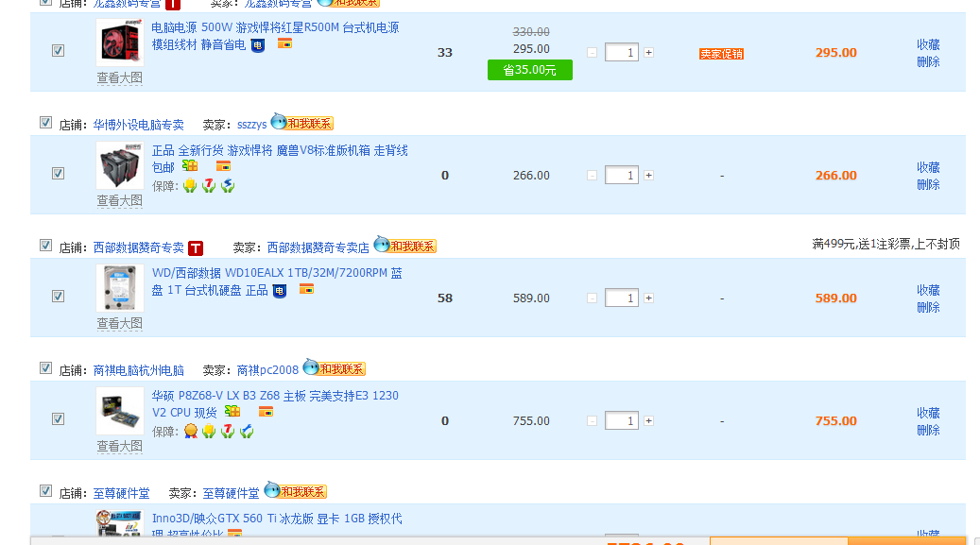Add the 500W power supply to favorites (收藏)

click(928, 44)
